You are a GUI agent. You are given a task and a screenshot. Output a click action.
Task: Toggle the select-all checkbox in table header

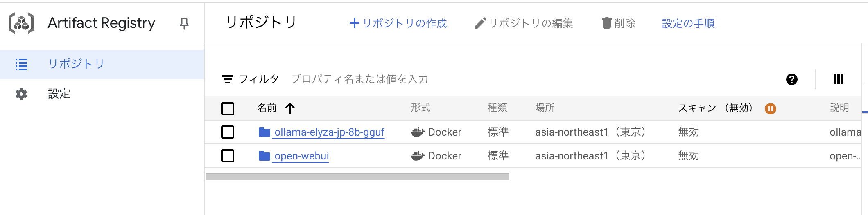click(228, 108)
